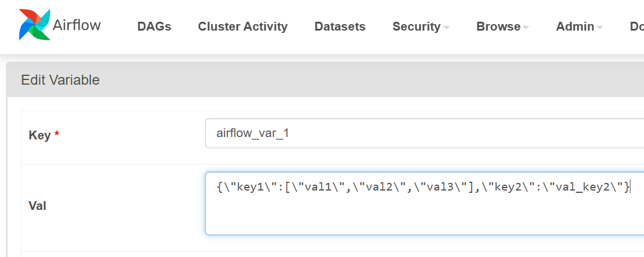Viewport: 644px width, 257px height.
Task: Click the caret arrow beside Admin
Action: point(600,27)
